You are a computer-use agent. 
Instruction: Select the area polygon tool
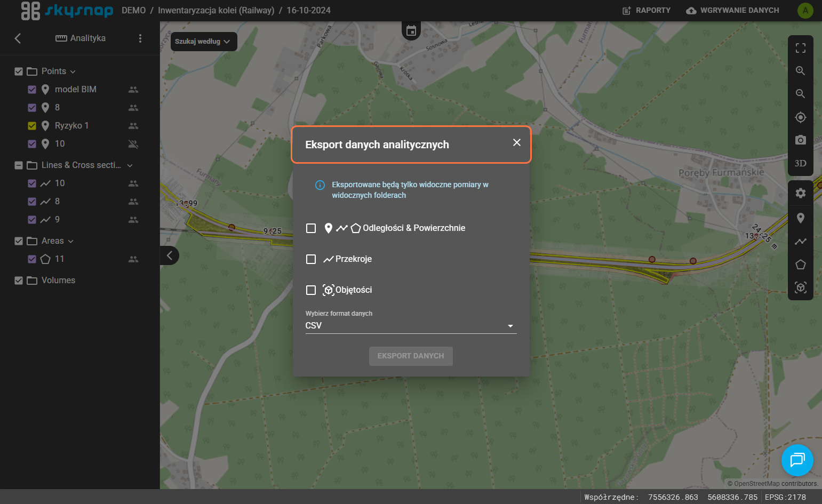[800, 265]
